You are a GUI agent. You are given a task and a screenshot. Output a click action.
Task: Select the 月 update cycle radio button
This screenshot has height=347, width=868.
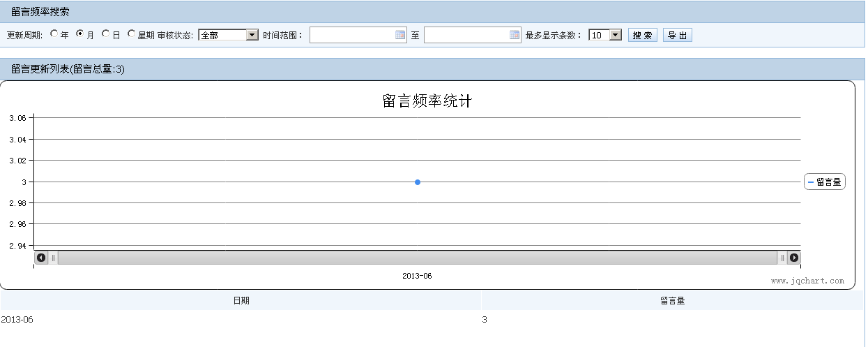coord(79,34)
